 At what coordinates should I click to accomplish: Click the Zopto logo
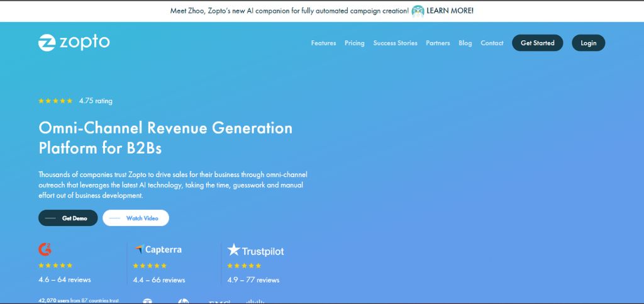pyautogui.click(x=74, y=42)
